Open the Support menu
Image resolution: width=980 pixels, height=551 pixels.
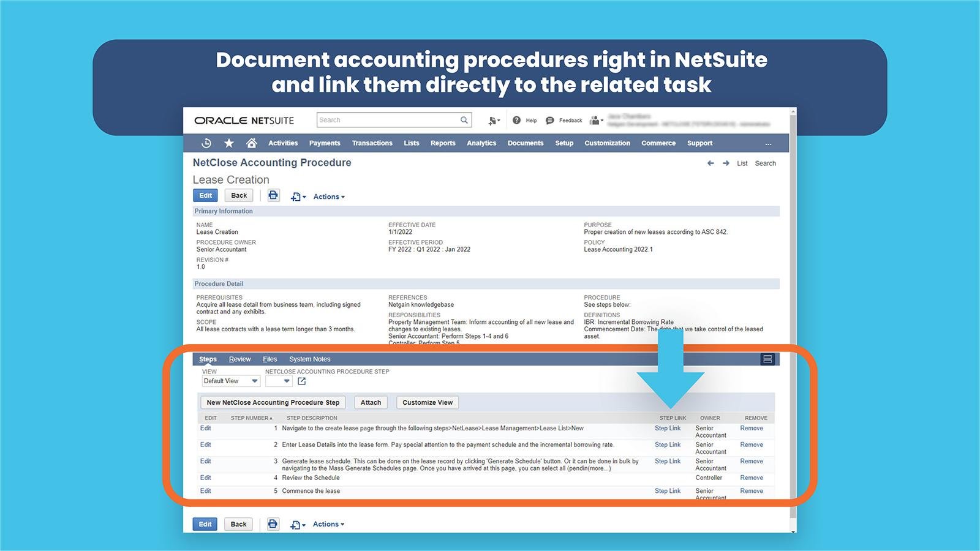pyautogui.click(x=699, y=143)
